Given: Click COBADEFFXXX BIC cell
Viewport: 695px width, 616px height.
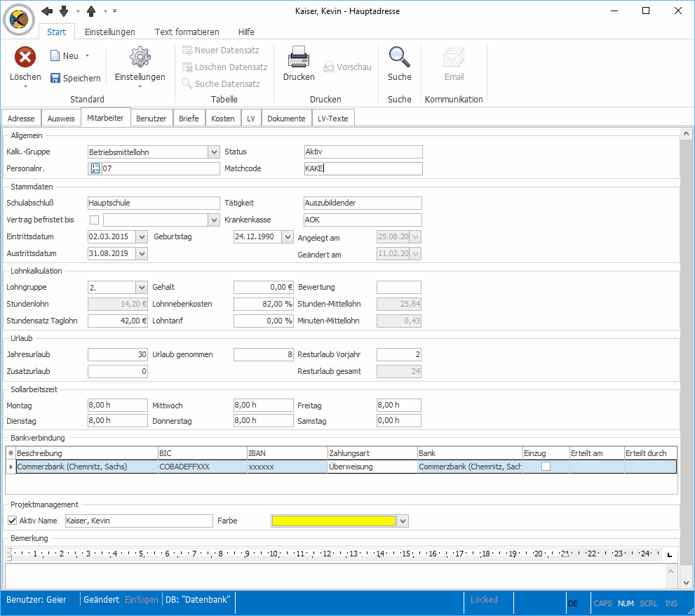Looking at the screenshot, I should click(203, 467).
